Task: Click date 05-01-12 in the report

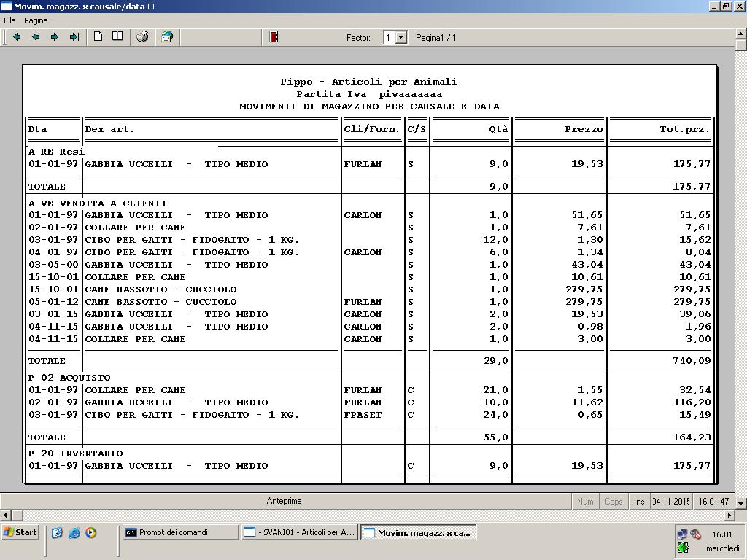Action: coord(53,302)
